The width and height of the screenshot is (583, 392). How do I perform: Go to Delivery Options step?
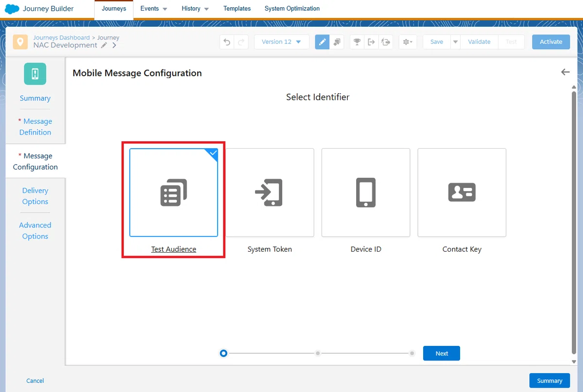pos(35,196)
